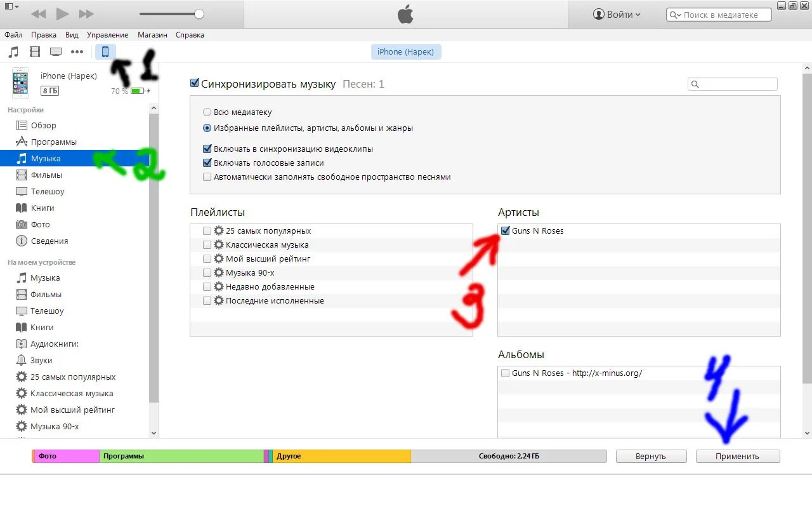812x508 pixels.
Task: Open the Music library icon
Action: click(x=13, y=52)
